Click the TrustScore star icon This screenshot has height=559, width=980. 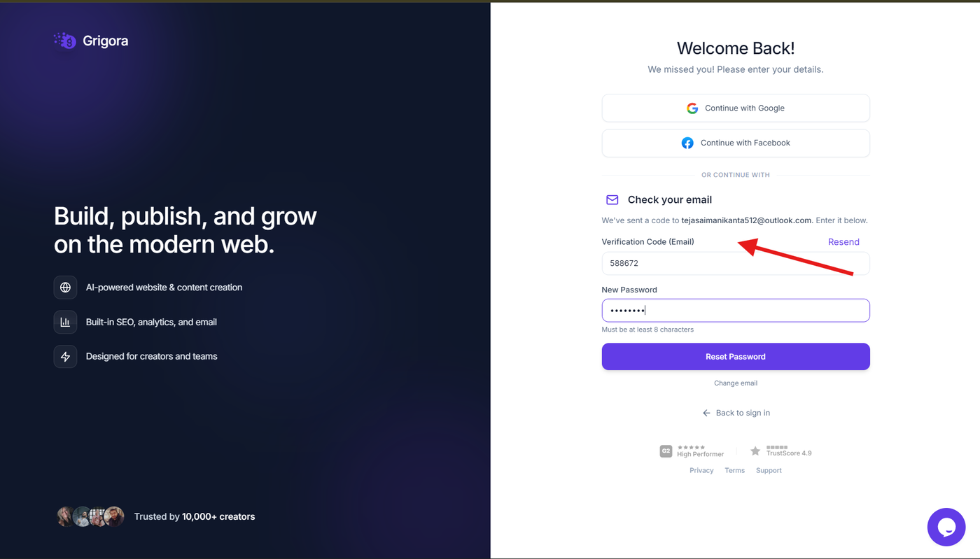click(755, 451)
